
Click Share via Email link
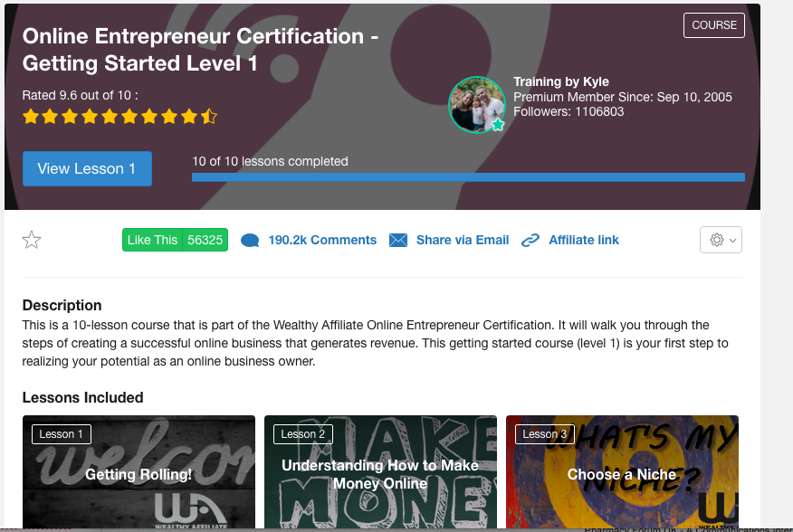pos(463,240)
